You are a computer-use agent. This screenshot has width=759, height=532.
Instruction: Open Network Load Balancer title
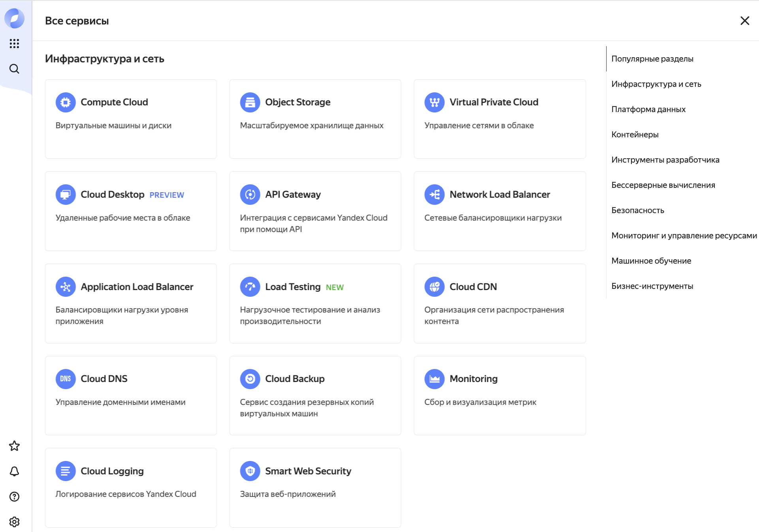[500, 195]
